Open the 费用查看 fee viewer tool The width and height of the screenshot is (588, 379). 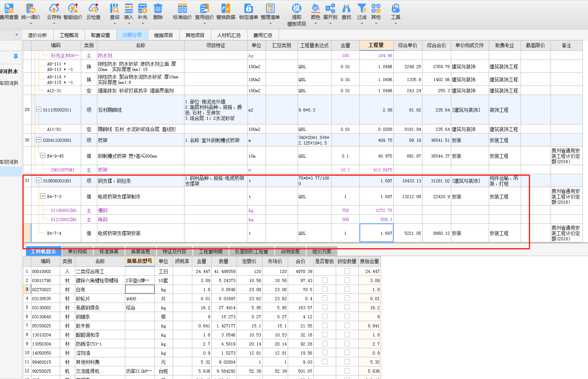pyautogui.click(x=9, y=11)
